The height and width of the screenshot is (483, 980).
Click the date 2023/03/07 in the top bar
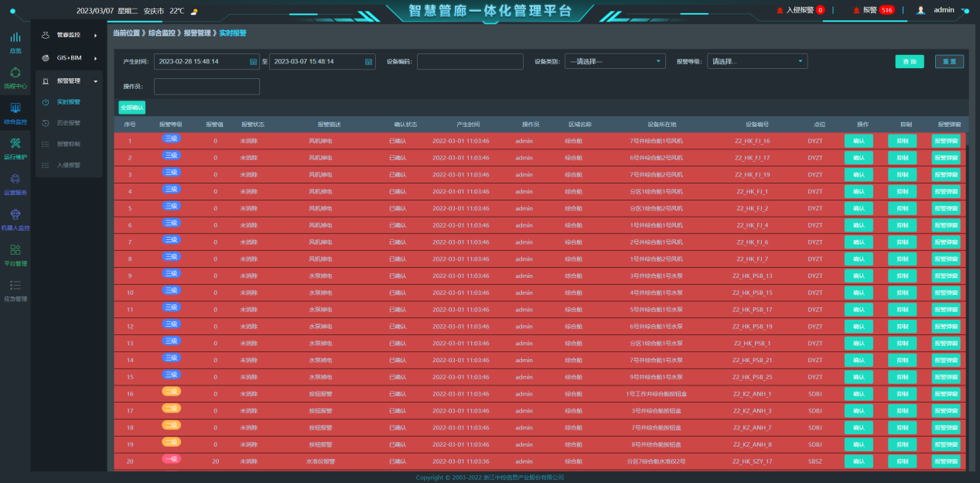pyautogui.click(x=94, y=11)
